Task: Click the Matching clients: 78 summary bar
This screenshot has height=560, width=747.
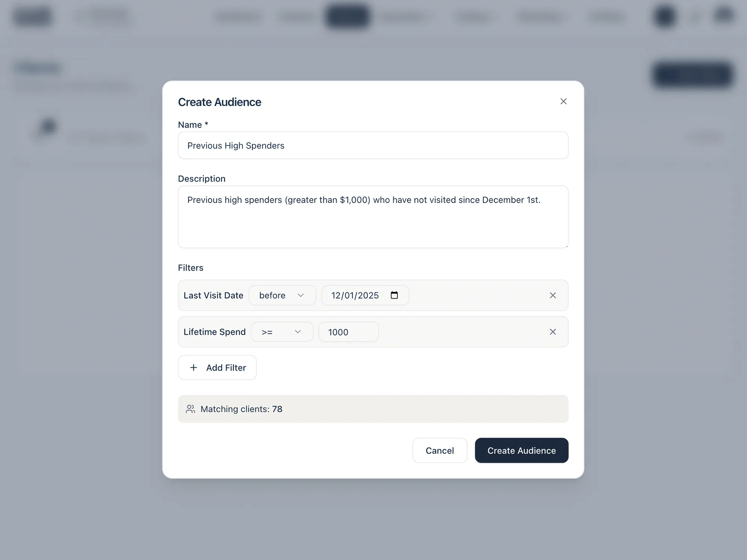Action: (373, 409)
